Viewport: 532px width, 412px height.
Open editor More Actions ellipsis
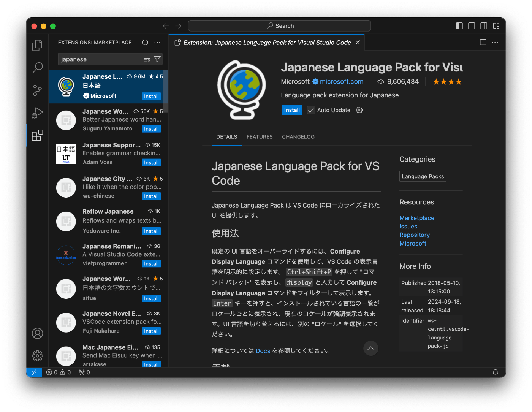tap(495, 42)
